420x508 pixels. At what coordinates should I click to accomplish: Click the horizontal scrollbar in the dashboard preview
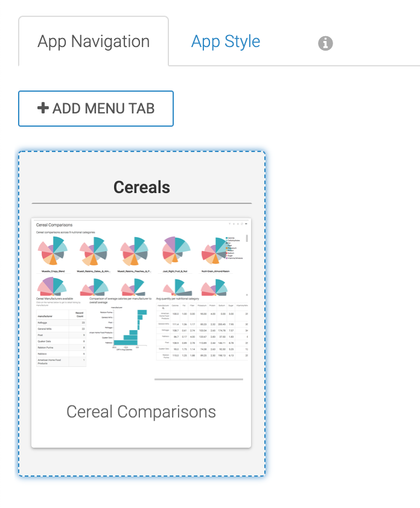pyautogui.click(x=199, y=379)
